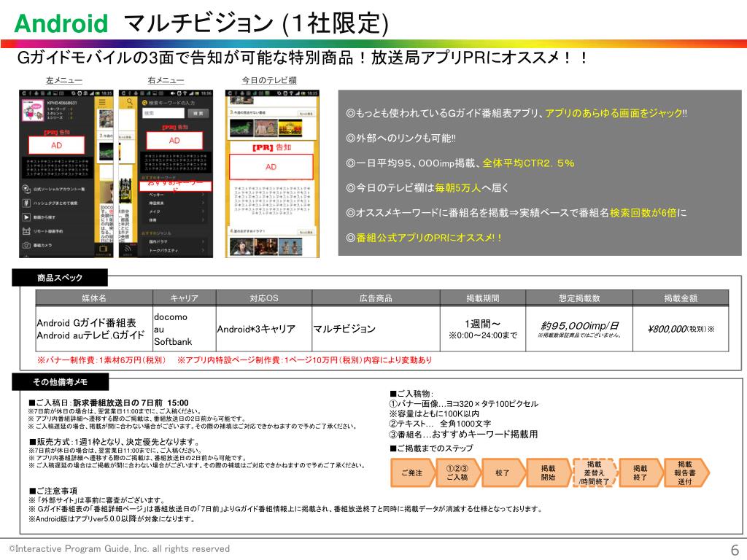This screenshot has height=560, width=747.
Task: Click the 左メニュー label
Action: [x=64, y=80]
